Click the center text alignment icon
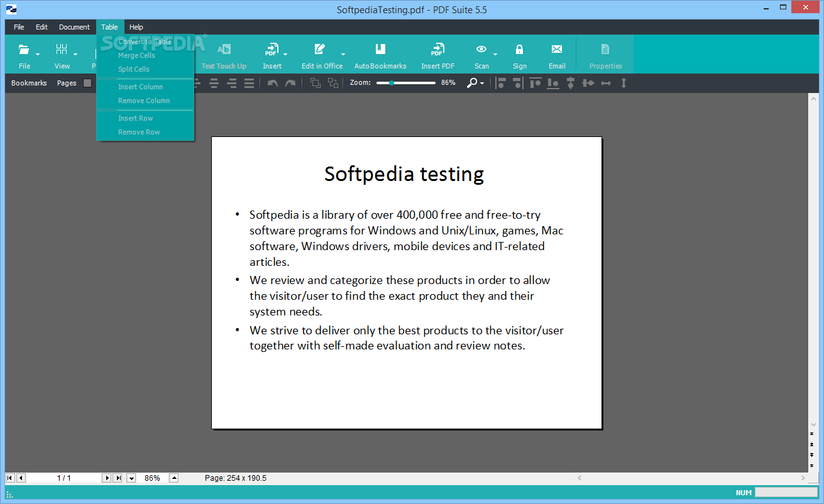Viewport: 824px width, 504px height. click(214, 83)
